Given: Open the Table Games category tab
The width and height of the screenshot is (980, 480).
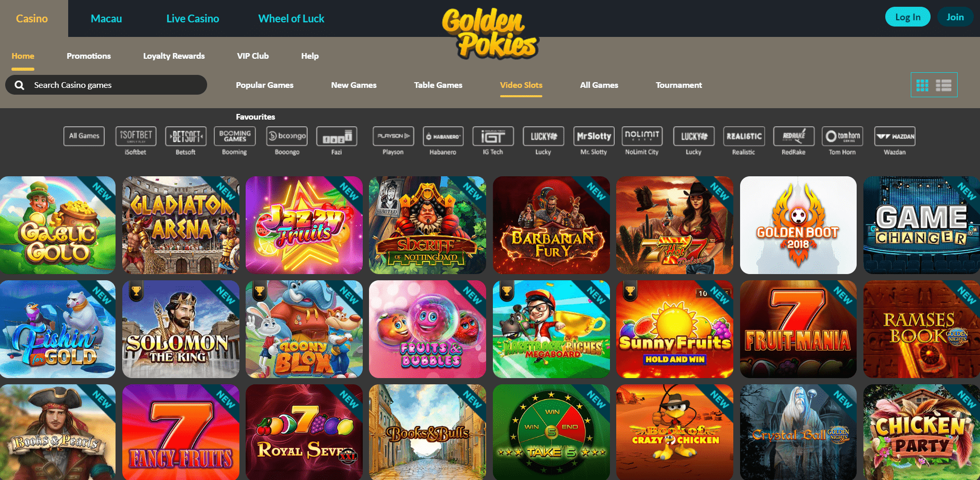Looking at the screenshot, I should 438,85.
